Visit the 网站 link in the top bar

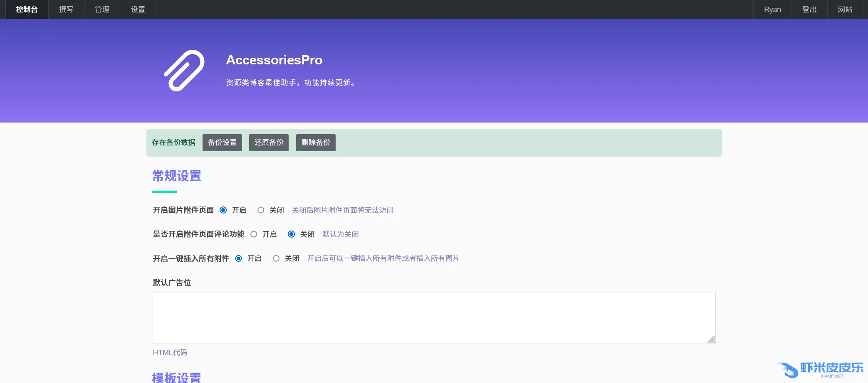845,9
